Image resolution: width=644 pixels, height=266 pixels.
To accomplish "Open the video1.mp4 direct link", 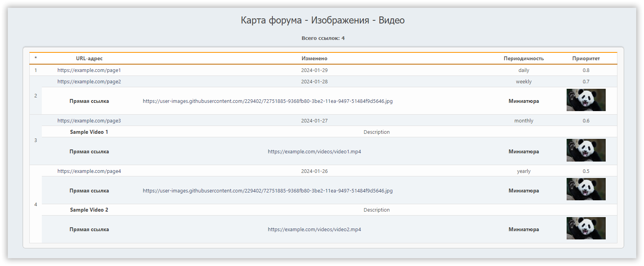I will tap(314, 152).
